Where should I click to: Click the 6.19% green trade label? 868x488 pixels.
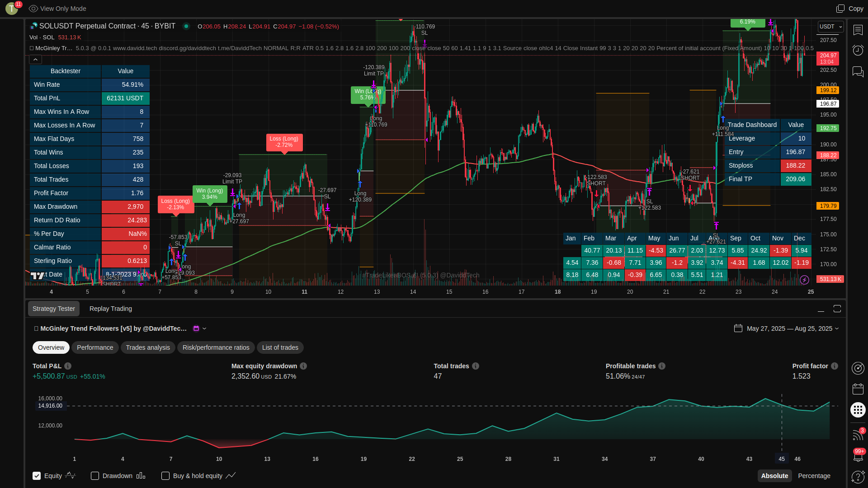(748, 22)
